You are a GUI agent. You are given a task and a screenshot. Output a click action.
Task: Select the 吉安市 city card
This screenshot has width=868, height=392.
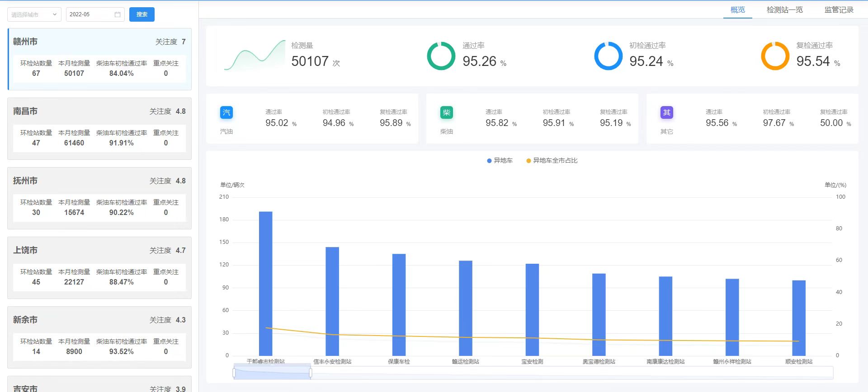click(99, 384)
